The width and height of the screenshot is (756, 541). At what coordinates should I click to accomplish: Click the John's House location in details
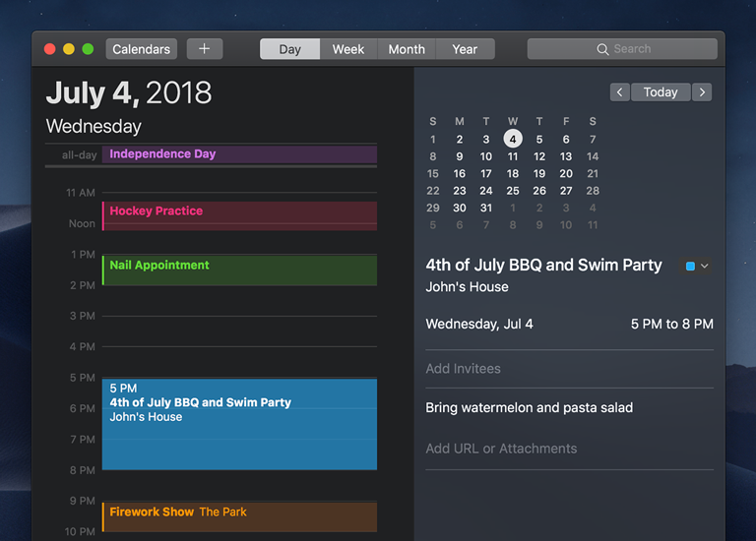(x=467, y=287)
